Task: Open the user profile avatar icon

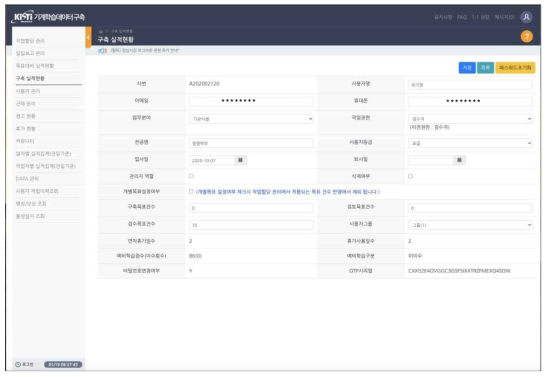Action: click(526, 17)
